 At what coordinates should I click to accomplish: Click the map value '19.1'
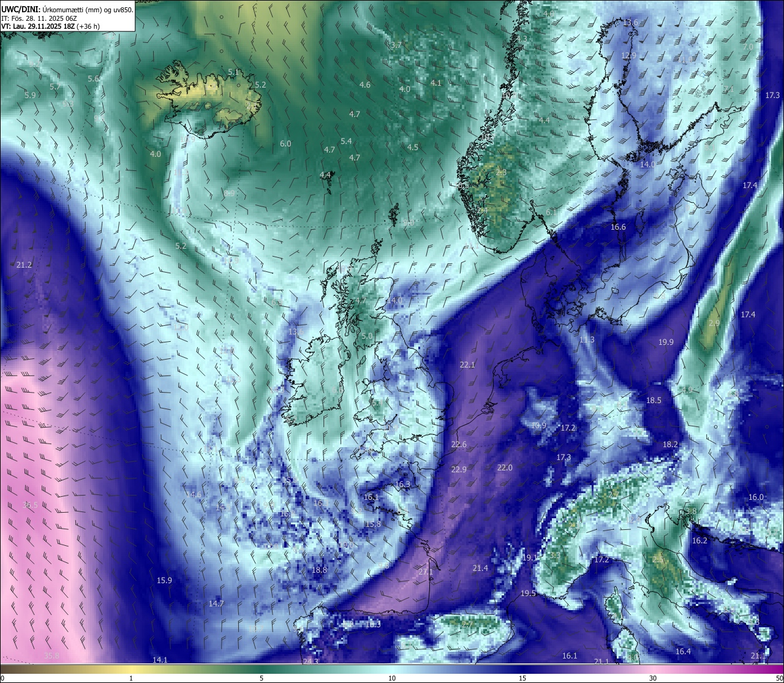click(530, 558)
